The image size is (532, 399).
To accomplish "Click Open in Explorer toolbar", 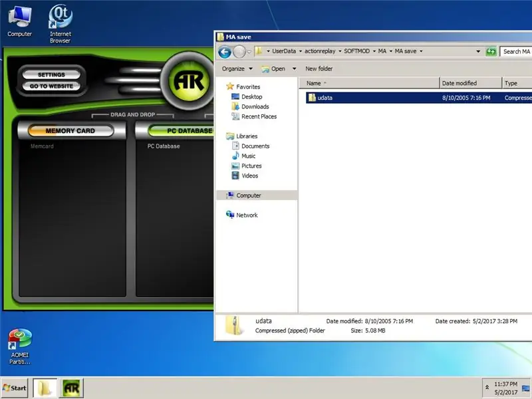I will 273,69.
